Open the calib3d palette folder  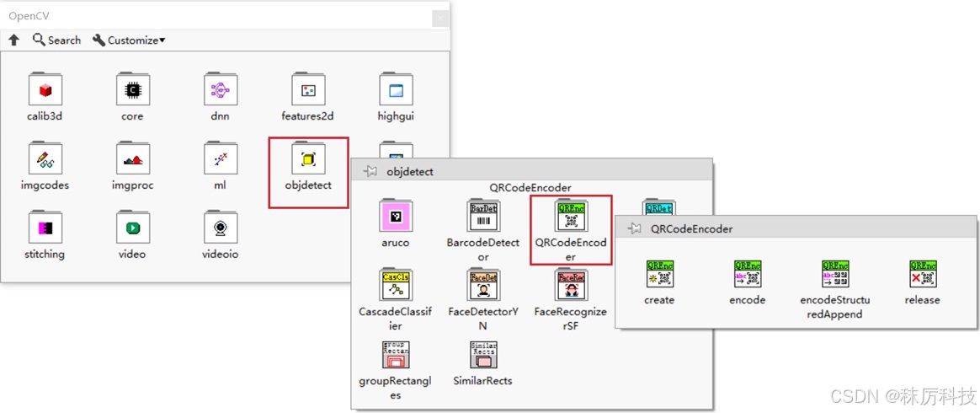[45, 90]
